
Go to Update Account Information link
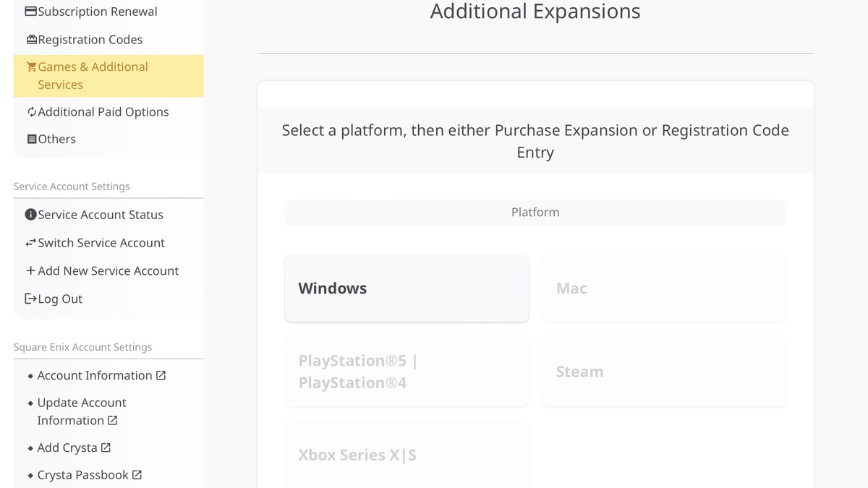pyautogui.click(x=81, y=411)
